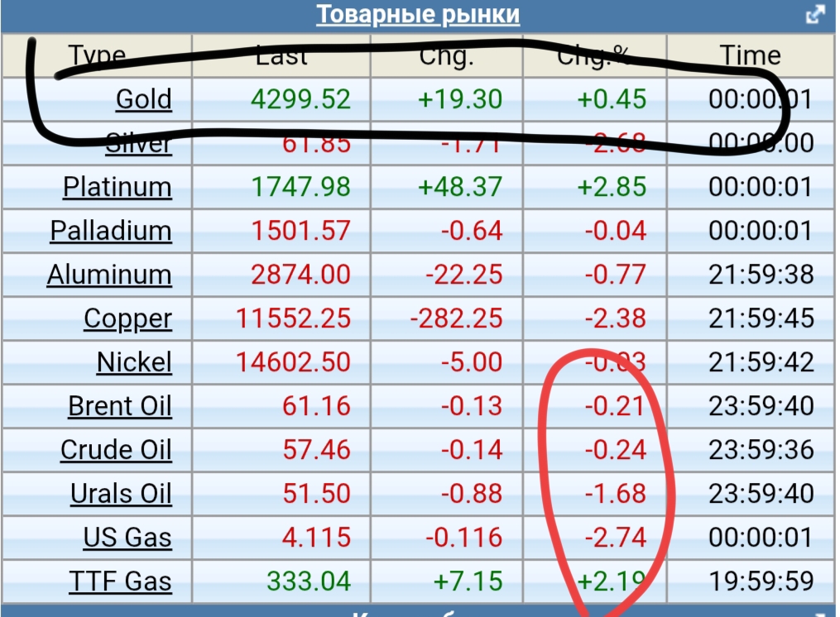The height and width of the screenshot is (617, 840).
Task: Click the Time column header
Action: pos(750,55)
